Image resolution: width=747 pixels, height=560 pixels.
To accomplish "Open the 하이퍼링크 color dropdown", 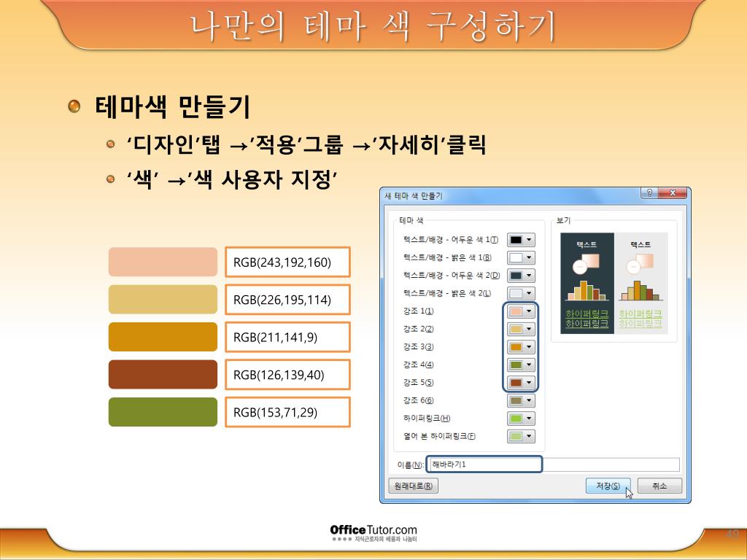I will (x=521, y=418).
